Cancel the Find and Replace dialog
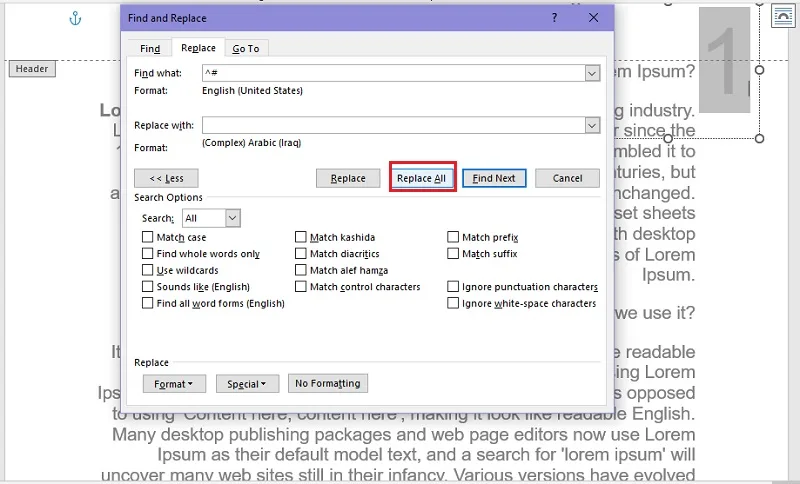This screenshot has width=800, height=484. tap(567, 178)
